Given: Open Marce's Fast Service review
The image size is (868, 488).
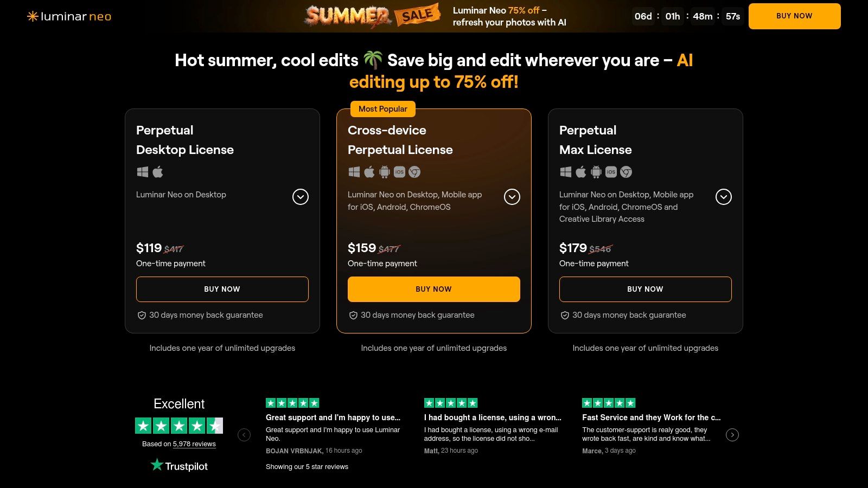Looking at the screenshot, I should pyautogui.click(x=651, y=418).
